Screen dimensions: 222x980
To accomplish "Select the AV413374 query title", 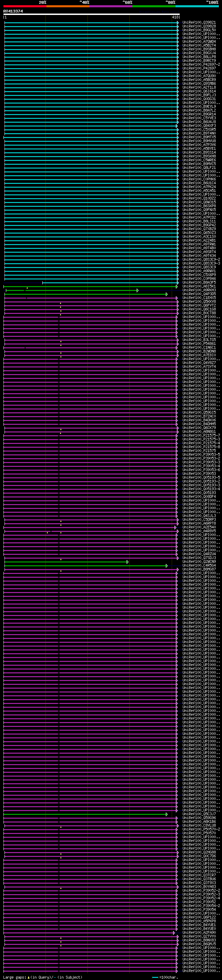I will coord(13,11).
